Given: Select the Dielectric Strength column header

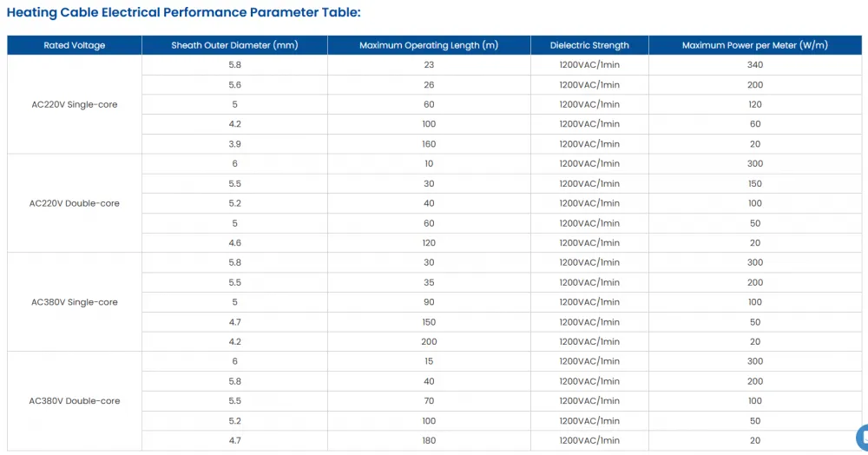Looking at the screenshot, I should click(589, 45).
